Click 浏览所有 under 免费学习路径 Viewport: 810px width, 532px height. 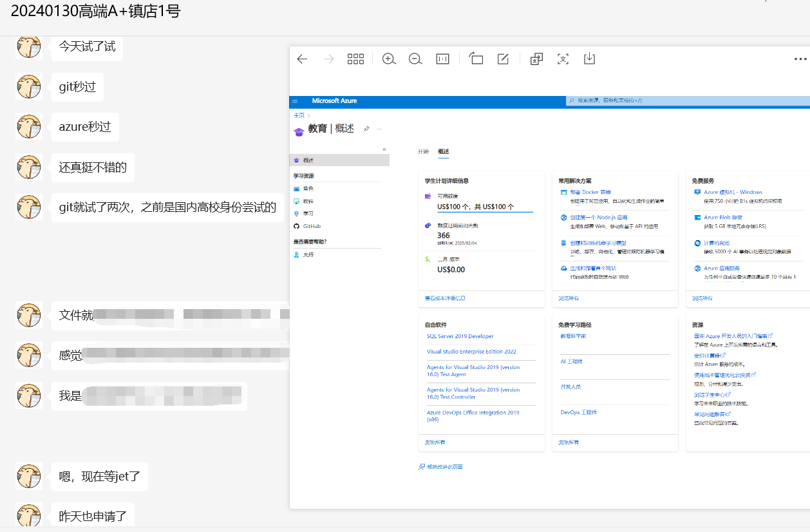coord(569,442)
